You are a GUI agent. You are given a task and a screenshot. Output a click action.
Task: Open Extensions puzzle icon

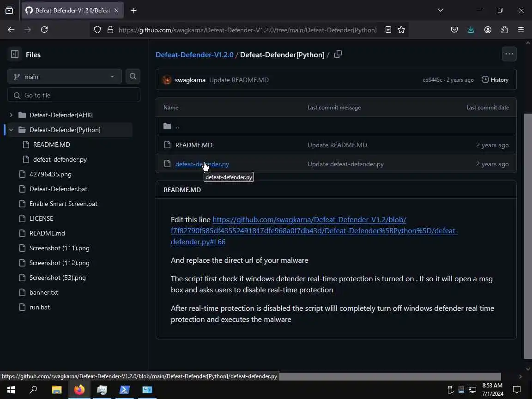click(x=504, y=30)
